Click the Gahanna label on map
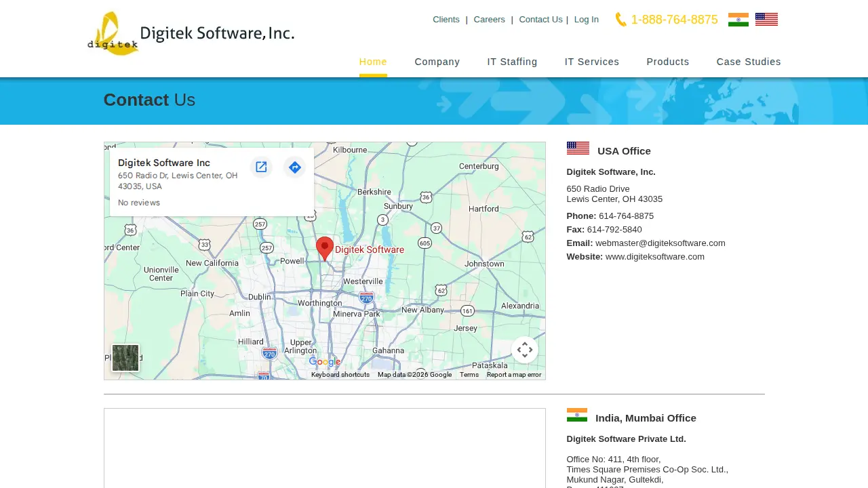 click(x=389, y=350)
